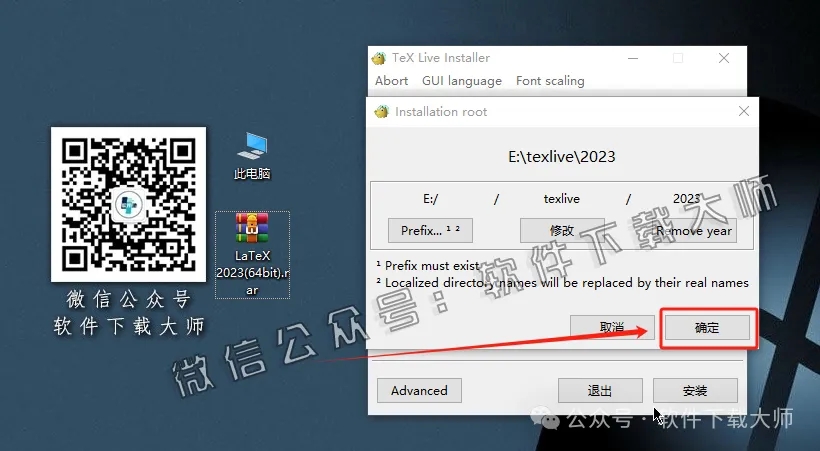Click the E:\texlive\2023 path label
This screenshot has width=820, height=451.
pos(561,157)
